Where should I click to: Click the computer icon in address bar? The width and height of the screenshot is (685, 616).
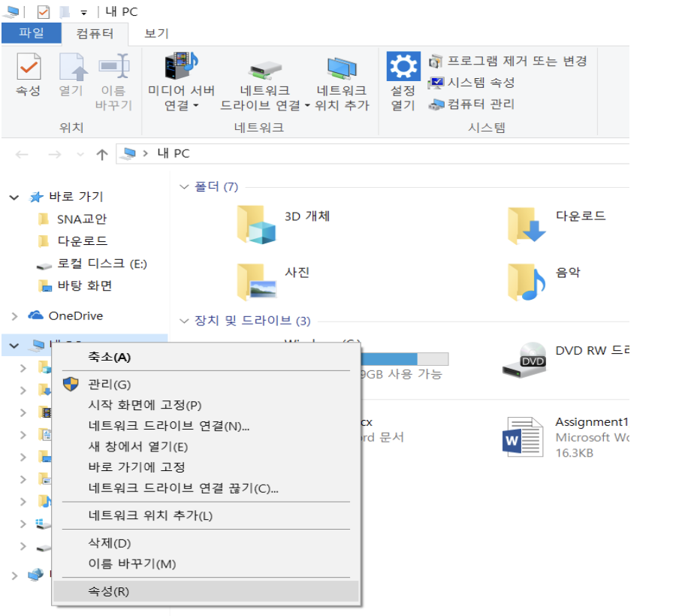129,154
